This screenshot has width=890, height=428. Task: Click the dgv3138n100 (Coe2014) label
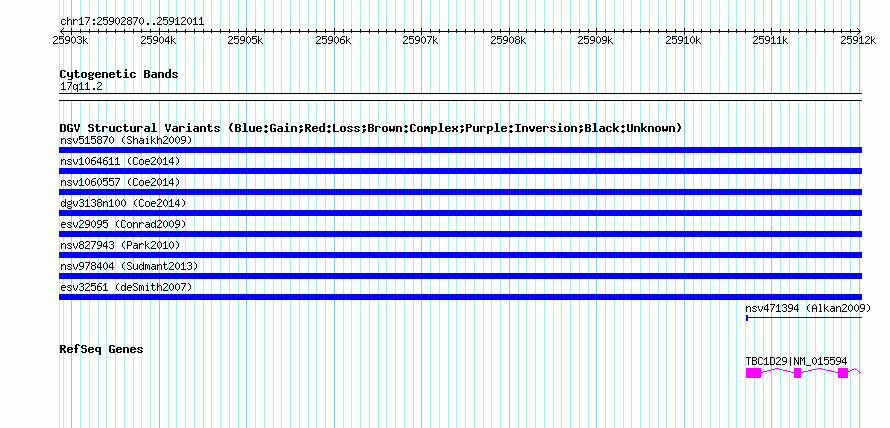pyautogui.click(x=123, y=203)
